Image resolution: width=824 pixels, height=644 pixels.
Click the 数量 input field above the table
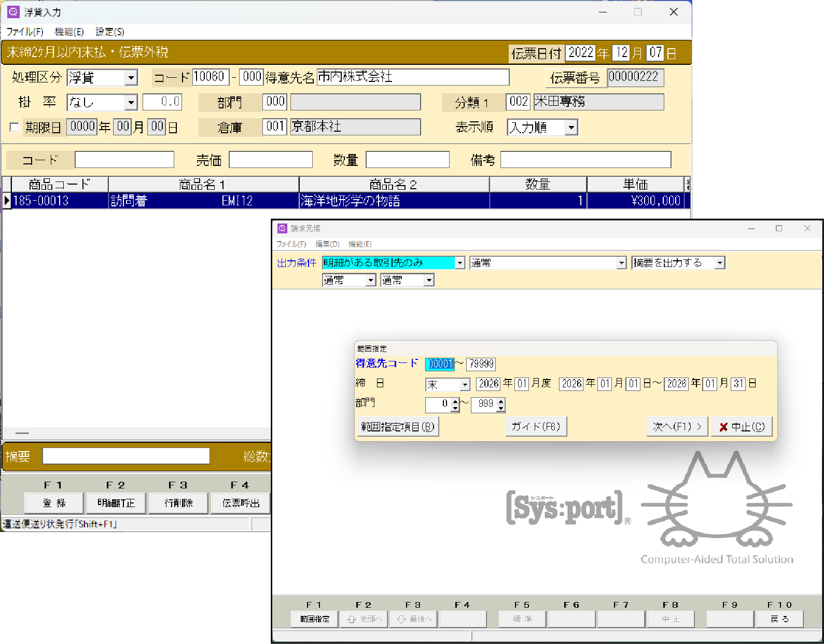[408, 160]
